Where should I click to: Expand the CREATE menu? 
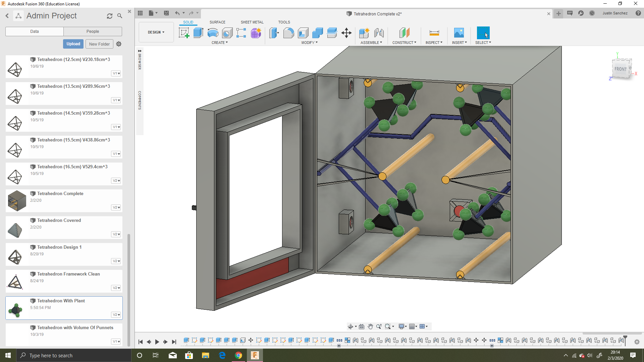pyautogui.click(x=220, y=43)
